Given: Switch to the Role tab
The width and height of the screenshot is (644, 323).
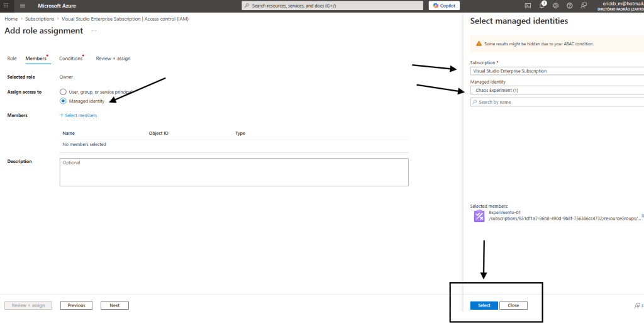Looking at the screenshot, I should click(x=12, y=59).
